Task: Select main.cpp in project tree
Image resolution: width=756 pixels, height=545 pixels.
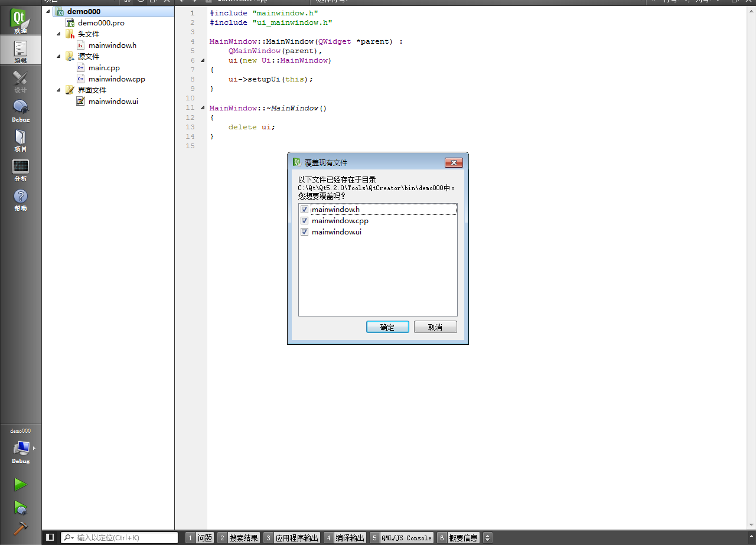Action: pyautogui.click(x=104, y=68)
